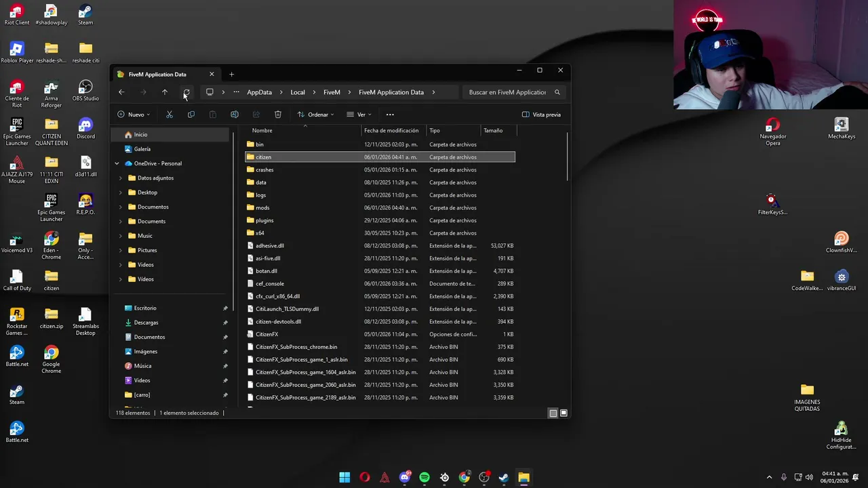
Task: Open vibranceGUI desktop icon
Action: pos(842,281)
